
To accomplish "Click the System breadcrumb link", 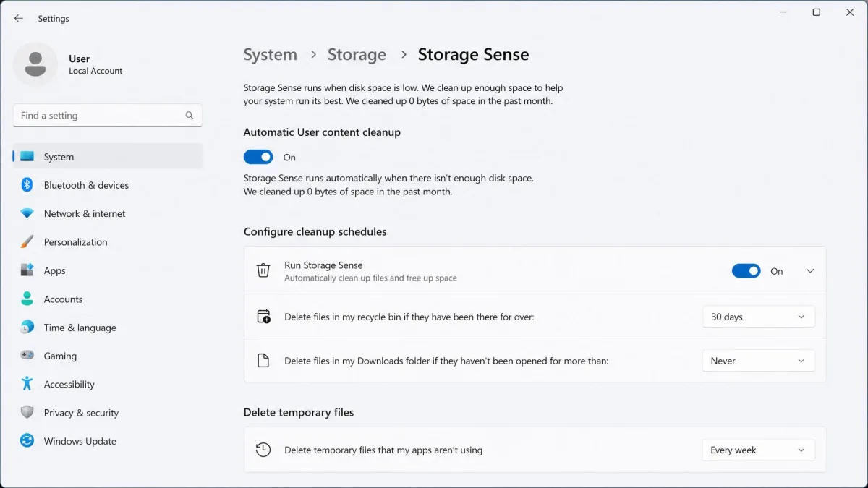I will 270,55.
